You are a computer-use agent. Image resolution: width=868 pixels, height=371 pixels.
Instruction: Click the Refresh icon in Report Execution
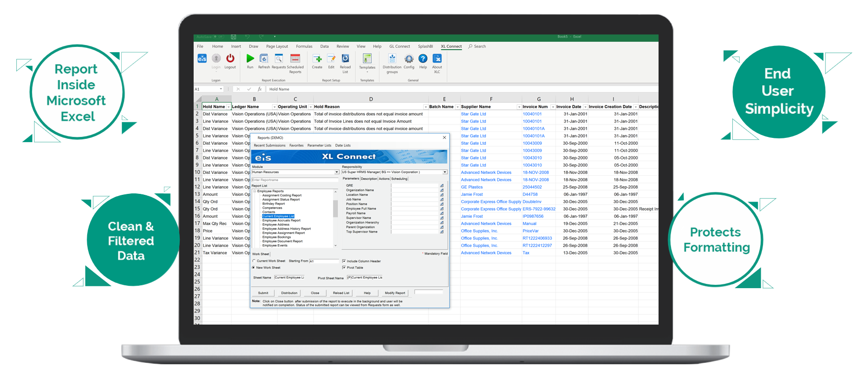[x=264, y=58]
